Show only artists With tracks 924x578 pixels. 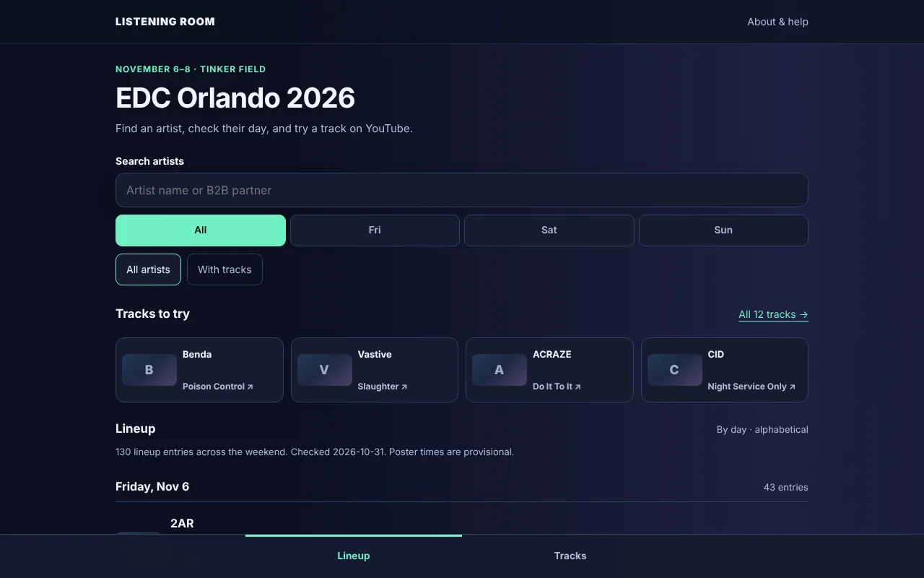225,269
